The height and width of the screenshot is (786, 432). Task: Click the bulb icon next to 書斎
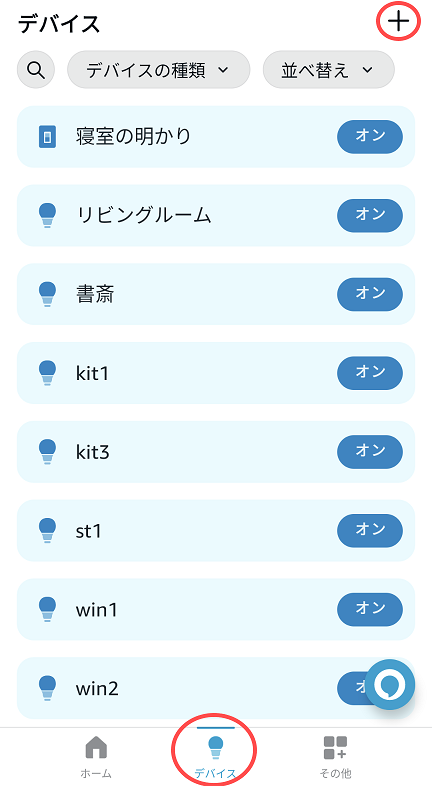pos(48,294)
